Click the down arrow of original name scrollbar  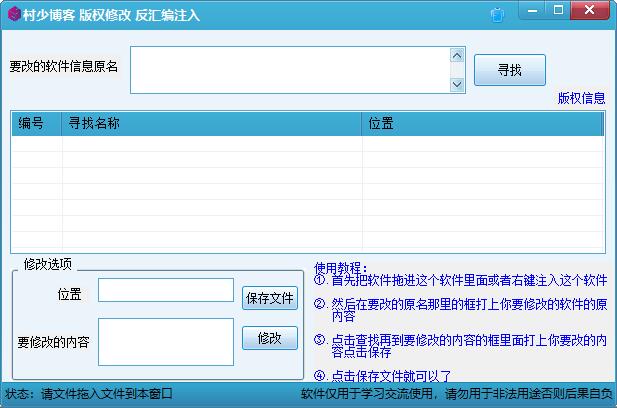[x=457, y=85]
